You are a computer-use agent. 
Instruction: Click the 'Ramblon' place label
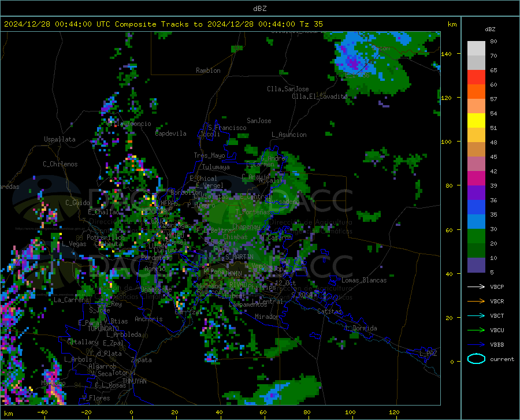(x=208, y=70)
